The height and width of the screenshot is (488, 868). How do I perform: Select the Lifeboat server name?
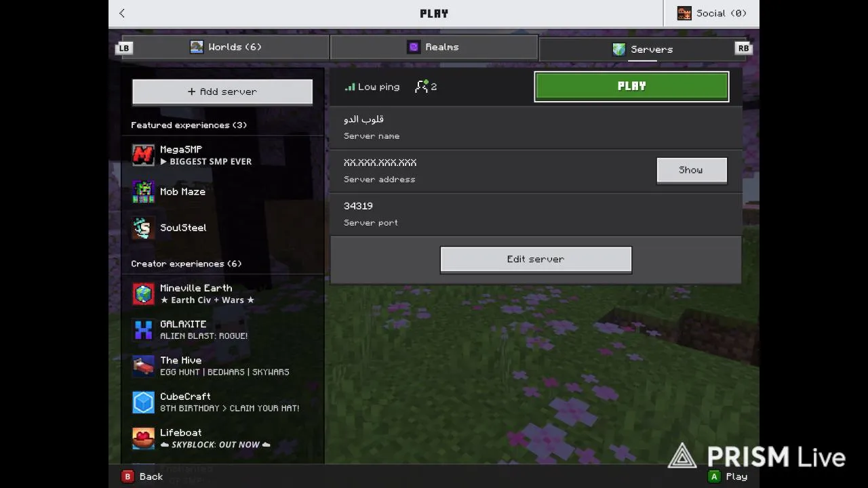point(180,432)
